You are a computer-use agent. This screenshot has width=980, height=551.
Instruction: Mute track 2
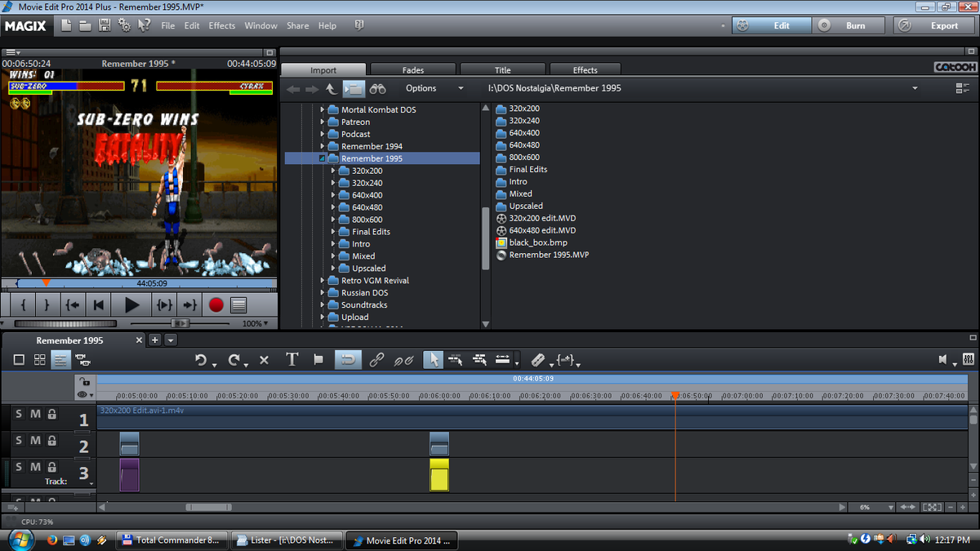[35, 440]
